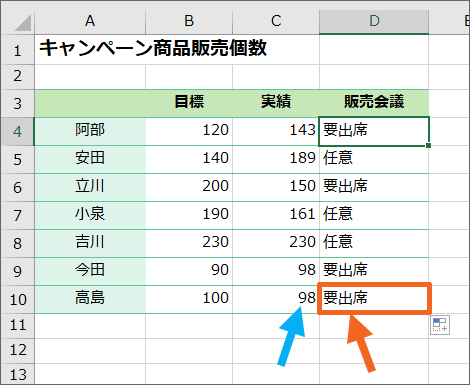Image resolution: width=470 pixels, height=385 pixels.
Task: Click title cell キャンペーン商品販売個数
Action: (x=153, y=48)
